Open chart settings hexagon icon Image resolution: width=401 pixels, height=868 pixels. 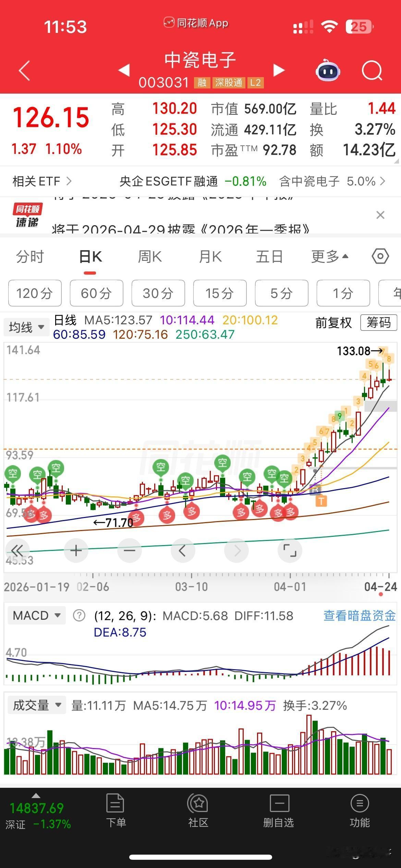coord(380,256)
